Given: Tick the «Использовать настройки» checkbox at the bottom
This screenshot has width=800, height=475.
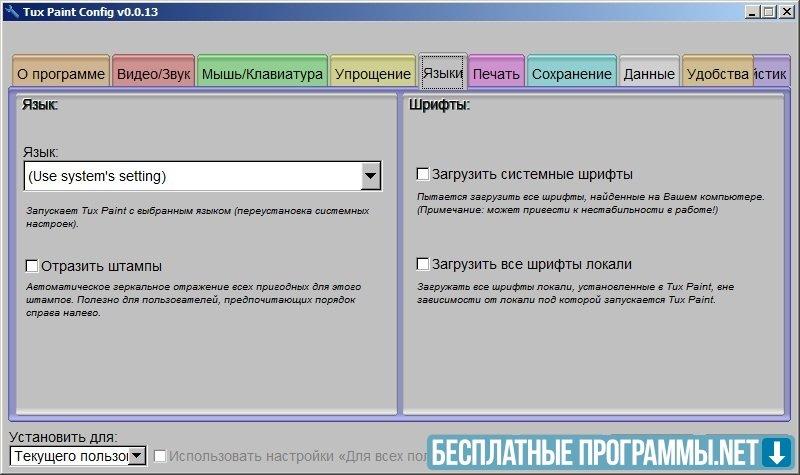Looking at the screenshot, I should [160, 457].
